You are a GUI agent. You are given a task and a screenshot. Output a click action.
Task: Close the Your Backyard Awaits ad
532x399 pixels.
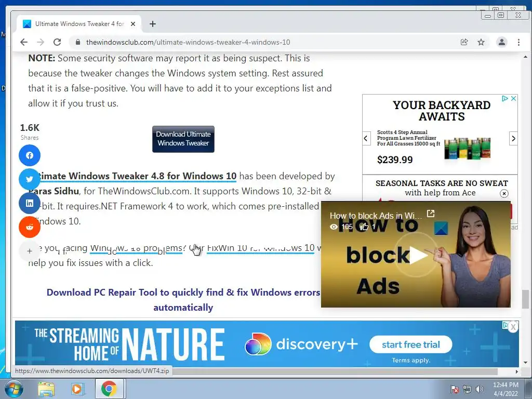(514, 98)
